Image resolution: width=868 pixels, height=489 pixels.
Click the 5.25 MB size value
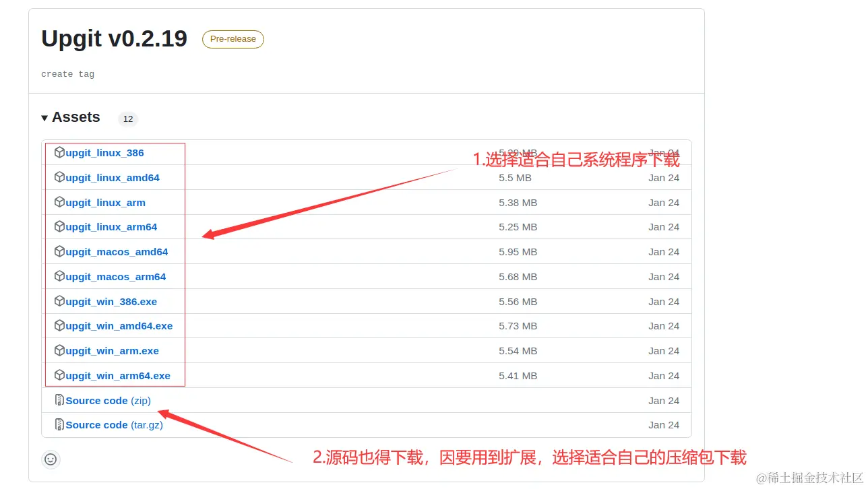coord(518,227)
